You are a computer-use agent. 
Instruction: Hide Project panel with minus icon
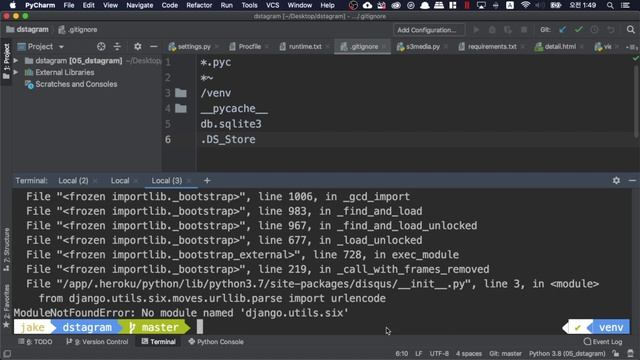click(153, 47)
